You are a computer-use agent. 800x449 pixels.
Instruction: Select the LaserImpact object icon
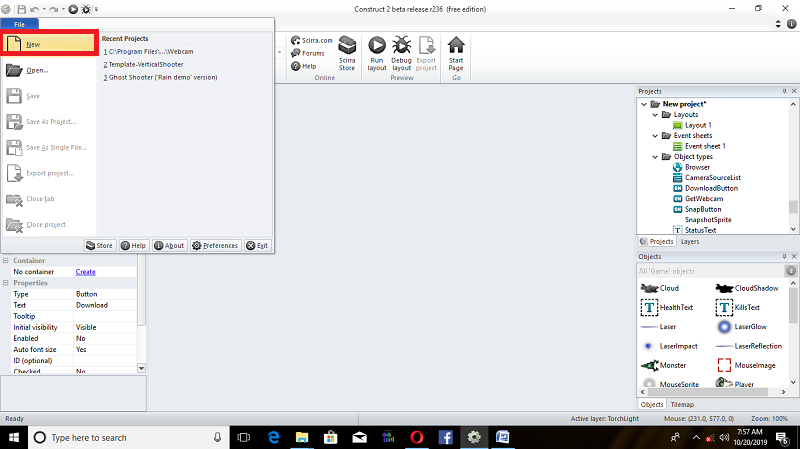coord(648,346)
